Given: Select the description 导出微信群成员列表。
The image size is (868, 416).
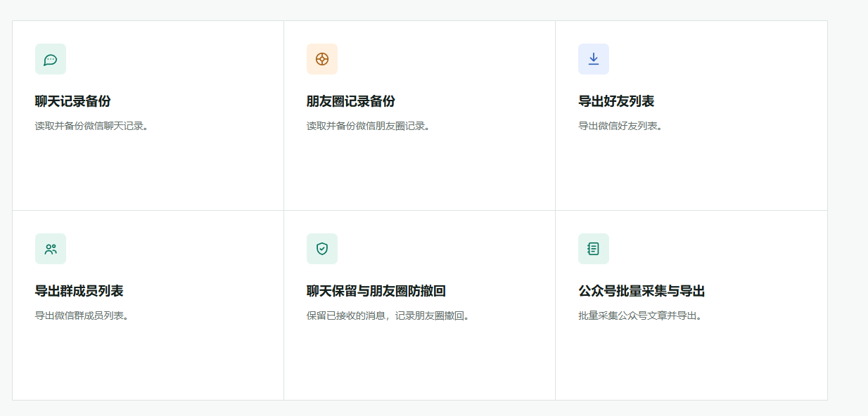Looking at the screenshot, I should coord(82,316).
